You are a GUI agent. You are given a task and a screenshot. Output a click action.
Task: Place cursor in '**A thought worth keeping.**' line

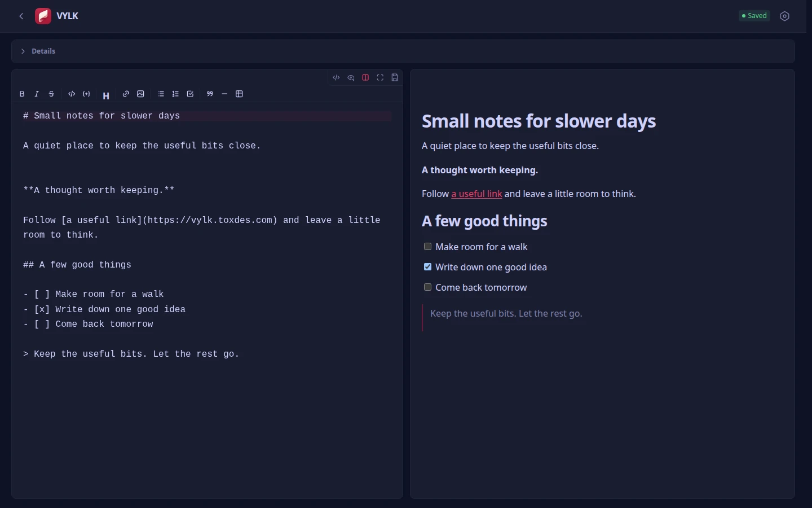[99, 191]
